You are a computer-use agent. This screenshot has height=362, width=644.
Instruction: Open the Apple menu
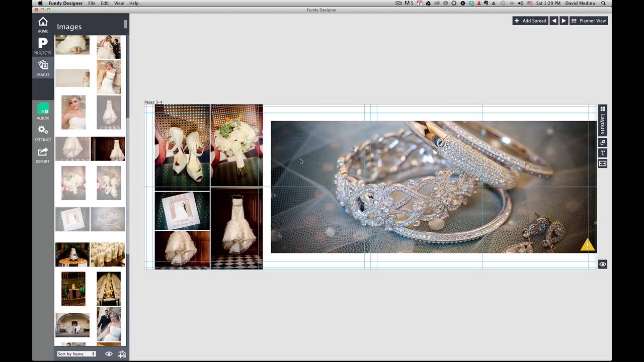coord(40,3)
